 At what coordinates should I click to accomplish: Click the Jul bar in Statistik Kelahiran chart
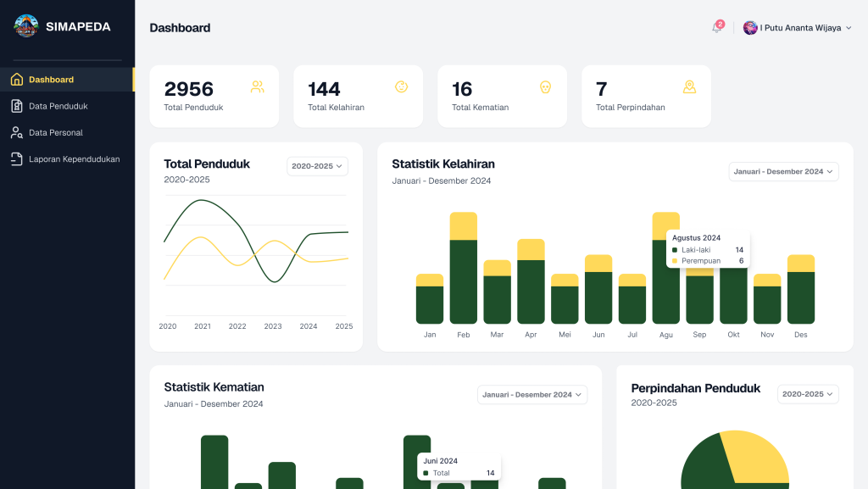pyautogui.click(x=632, y=298)
